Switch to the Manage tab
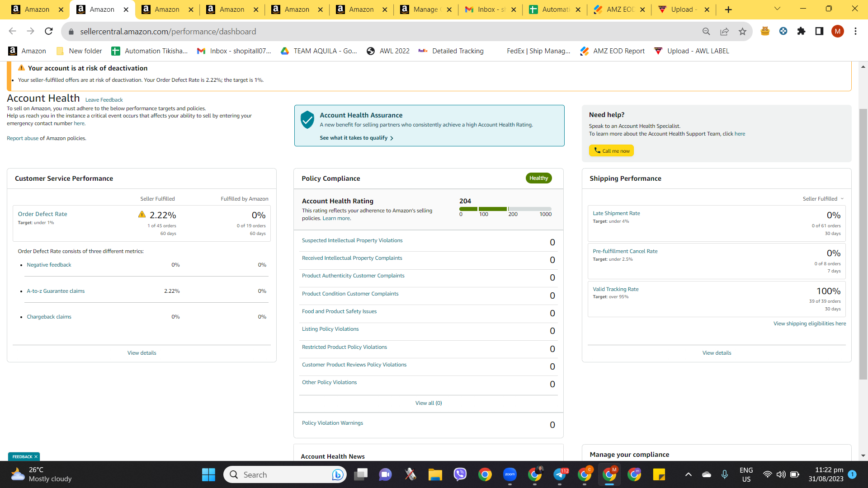 (x=426, y=9)
